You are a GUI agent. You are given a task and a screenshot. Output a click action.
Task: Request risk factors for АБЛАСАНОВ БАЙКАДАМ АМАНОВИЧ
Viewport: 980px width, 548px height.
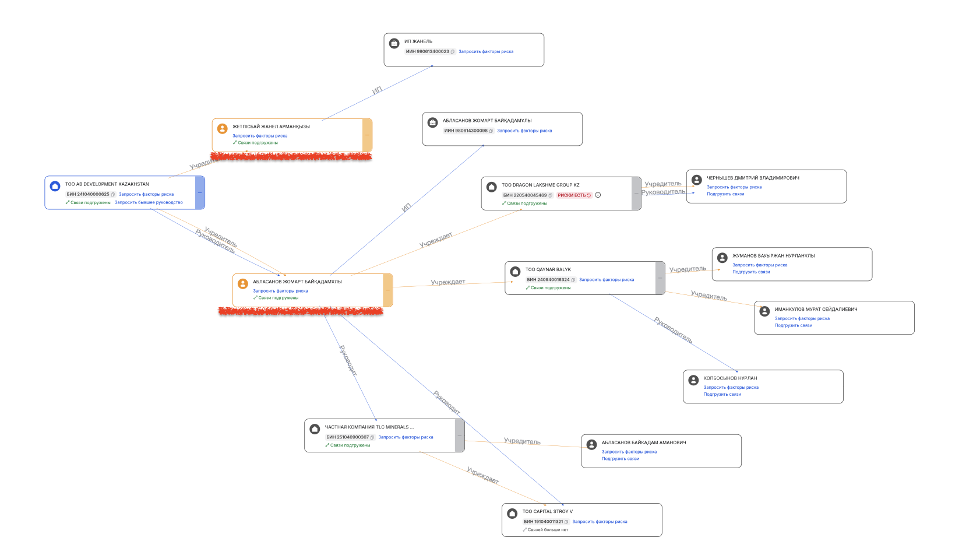coord(629,452)
